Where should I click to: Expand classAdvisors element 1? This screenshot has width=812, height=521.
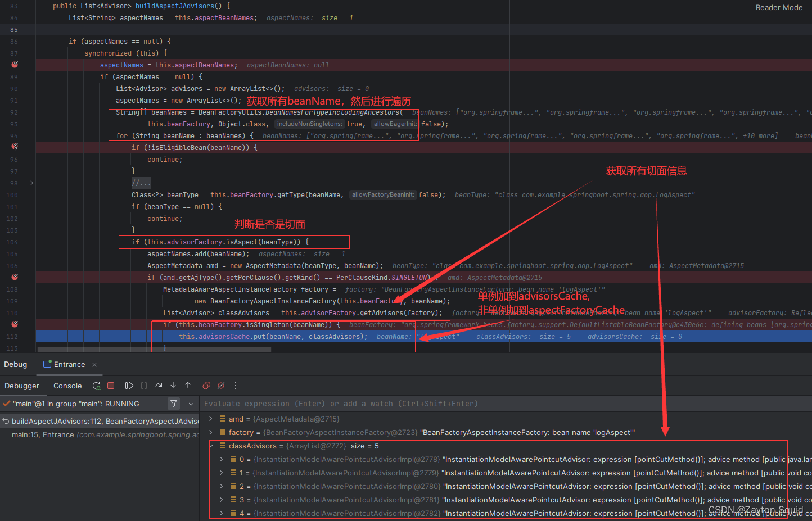[222, 473]
